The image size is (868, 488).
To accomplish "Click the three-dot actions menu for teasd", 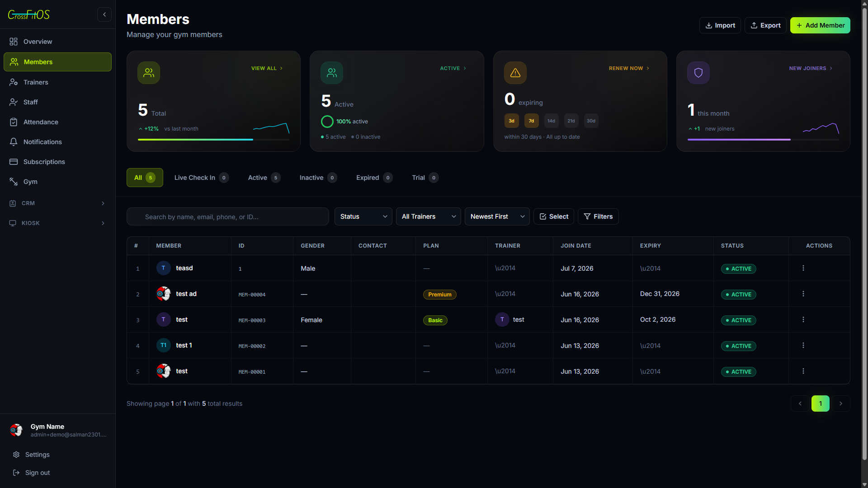I will point(803,268).
